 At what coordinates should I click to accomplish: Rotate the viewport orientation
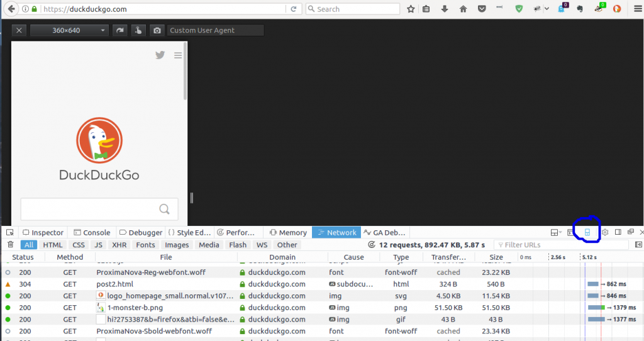[x=119, y=30]
